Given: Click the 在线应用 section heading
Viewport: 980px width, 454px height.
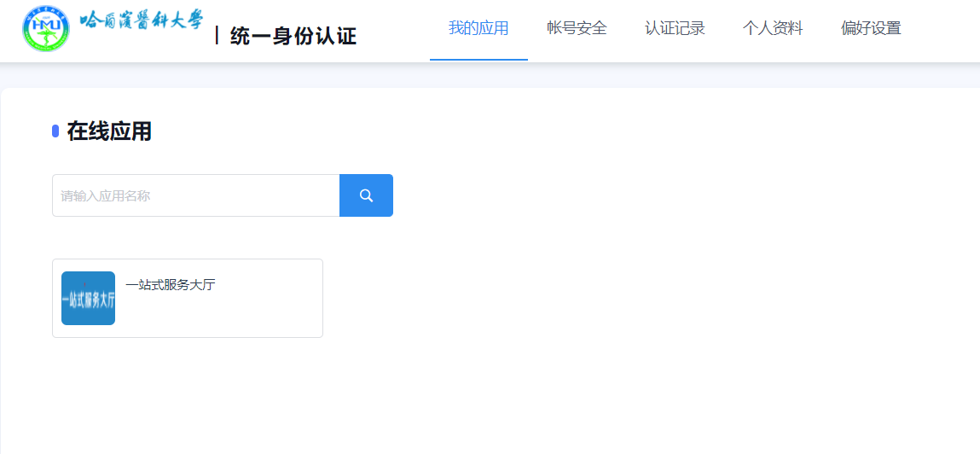Looking at the screenshot, I should (109, 131).
